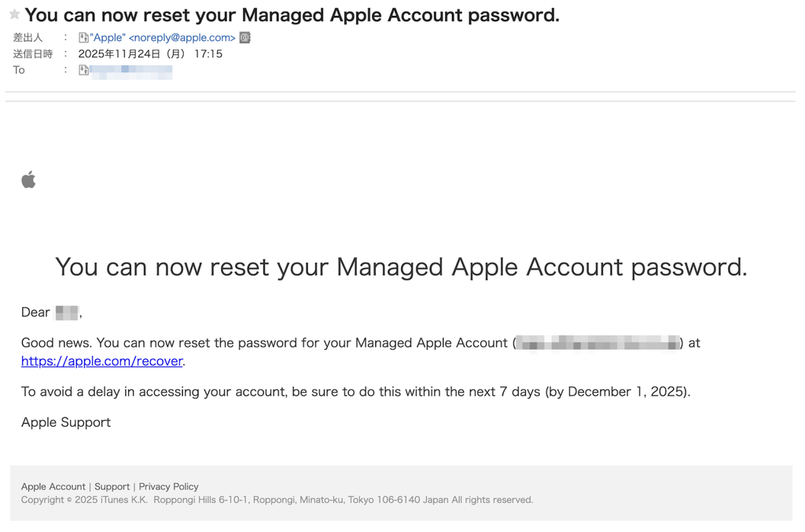This screenshot has width=805, height=532.
Task: Click the sent date 2025年11月24日 17:15
Action: point(150,54)
